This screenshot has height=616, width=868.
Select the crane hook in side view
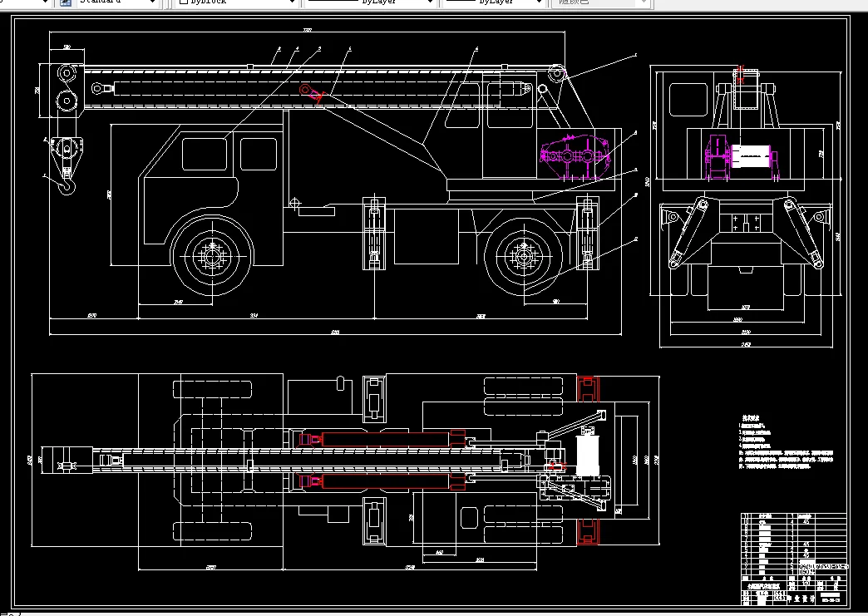(x=67, y=185)
